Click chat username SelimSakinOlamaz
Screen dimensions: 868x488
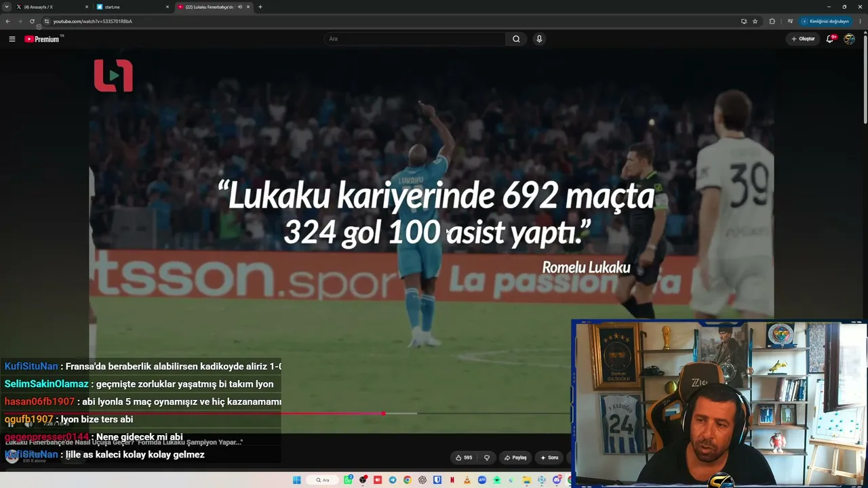[46, 384]
